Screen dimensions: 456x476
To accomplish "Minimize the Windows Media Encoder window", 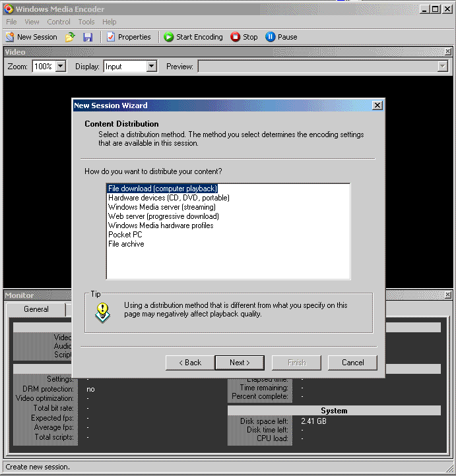I will tap(425, 9).
